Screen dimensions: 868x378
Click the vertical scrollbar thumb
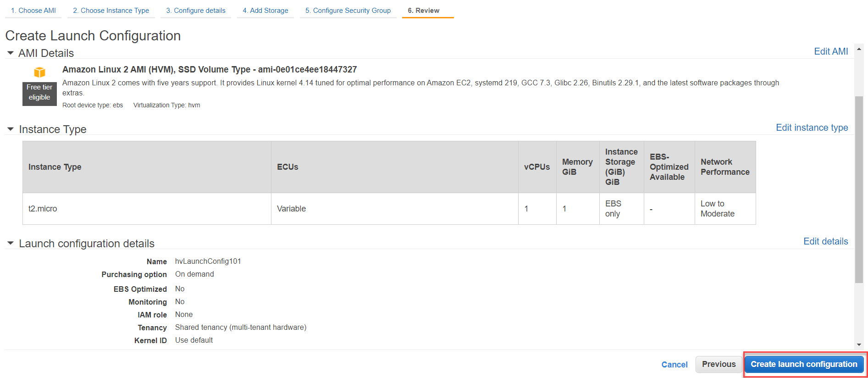[x=859, y=189]
